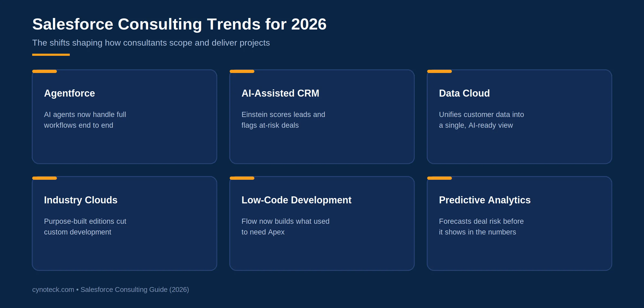The image size is (644, 308).
Task: Click 'Unifies customer data into' description
Action: click(x=481, y=120)
